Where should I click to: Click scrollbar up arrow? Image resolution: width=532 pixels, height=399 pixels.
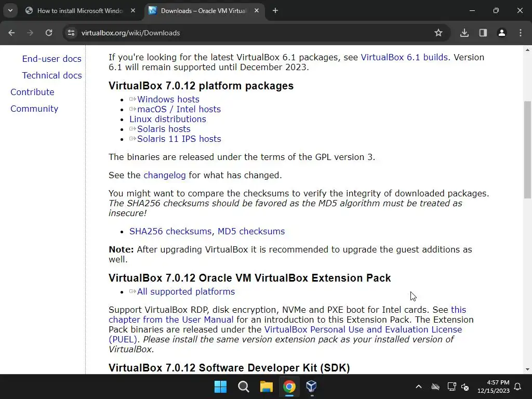pyautogui.click(x=527, y=50)
